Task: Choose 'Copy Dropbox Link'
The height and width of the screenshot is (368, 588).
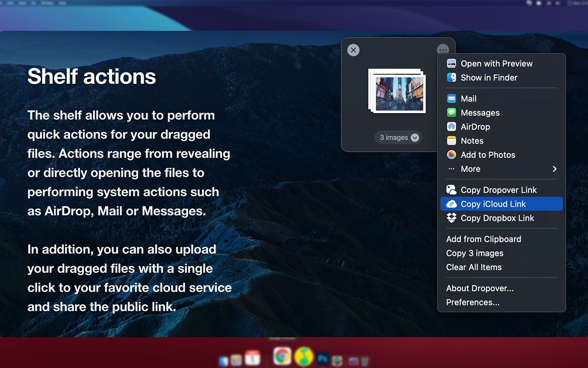Action: 502,218
